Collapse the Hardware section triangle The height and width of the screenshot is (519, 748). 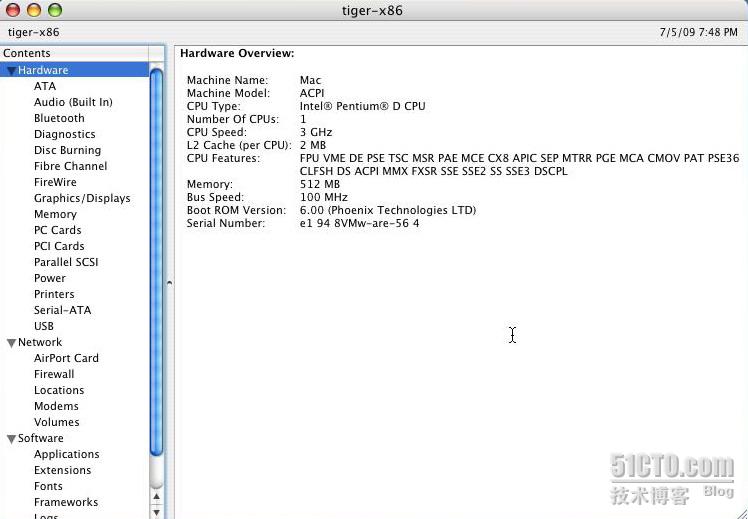point(11,71)
